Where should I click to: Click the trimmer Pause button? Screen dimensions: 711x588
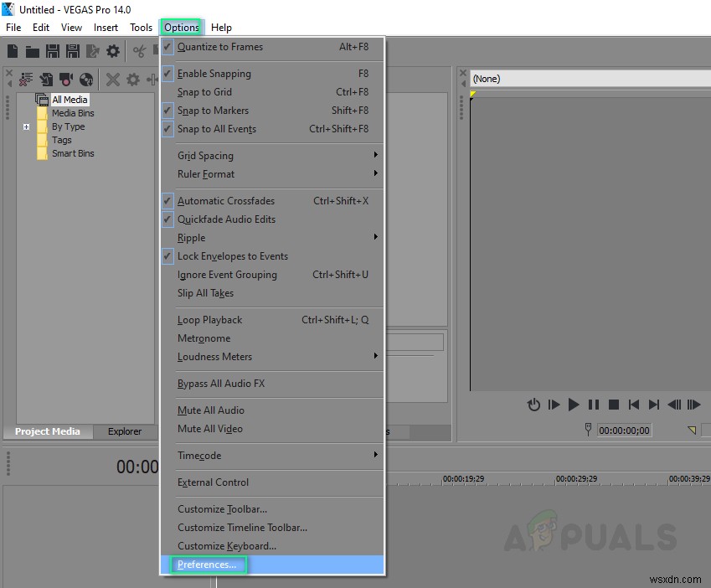594,405
